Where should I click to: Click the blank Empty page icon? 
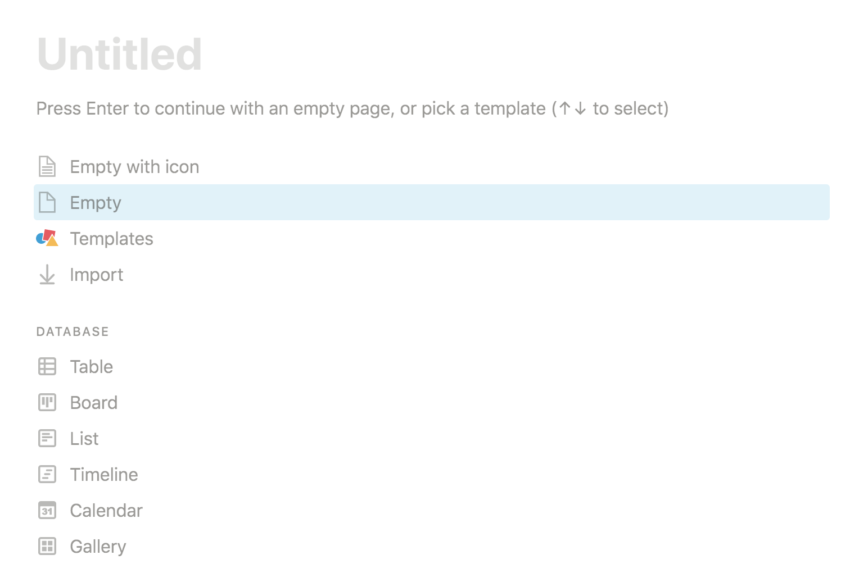(x=46, y=203)
